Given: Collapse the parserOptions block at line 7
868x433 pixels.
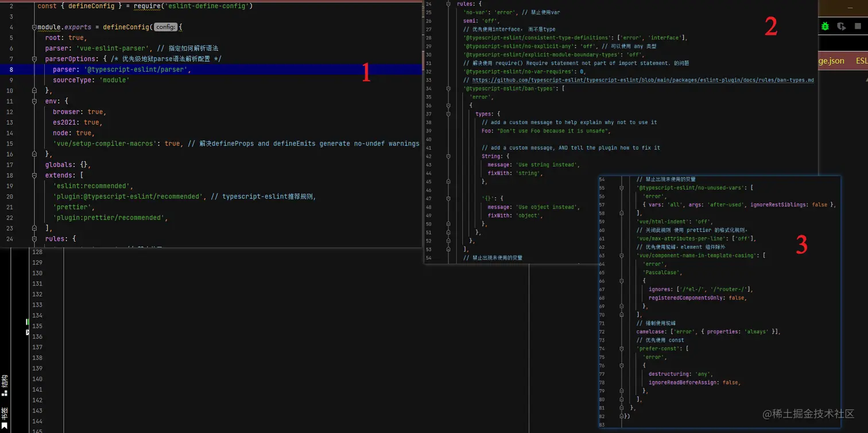Looking at the screenshot, I should coord(34,59).
